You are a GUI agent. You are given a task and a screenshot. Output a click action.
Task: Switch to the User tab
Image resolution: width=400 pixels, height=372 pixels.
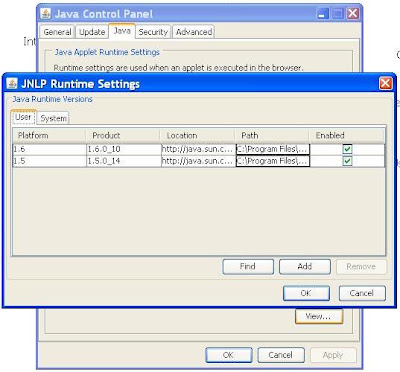coord(23,117)
